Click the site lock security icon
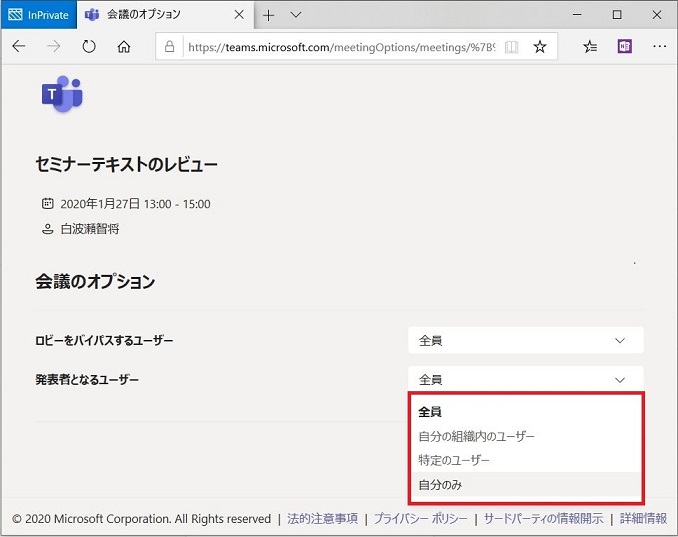Screen dimensions: 678x537 point(170,47)
